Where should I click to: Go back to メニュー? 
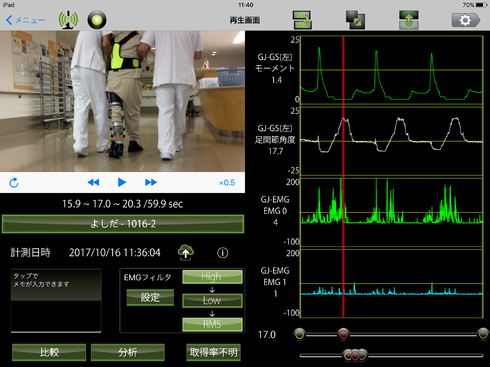coord(25,20)
